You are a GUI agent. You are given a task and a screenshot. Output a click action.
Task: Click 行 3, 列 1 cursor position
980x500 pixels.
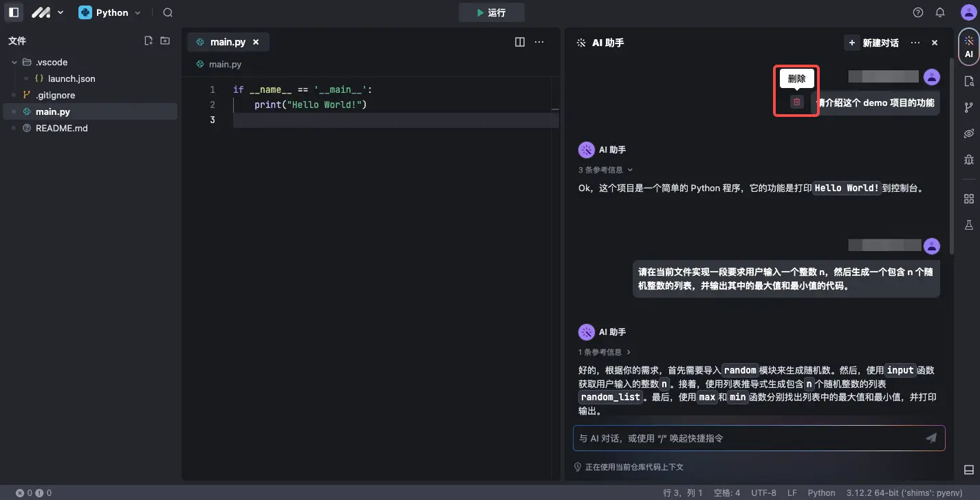click(x=683, y=493)
